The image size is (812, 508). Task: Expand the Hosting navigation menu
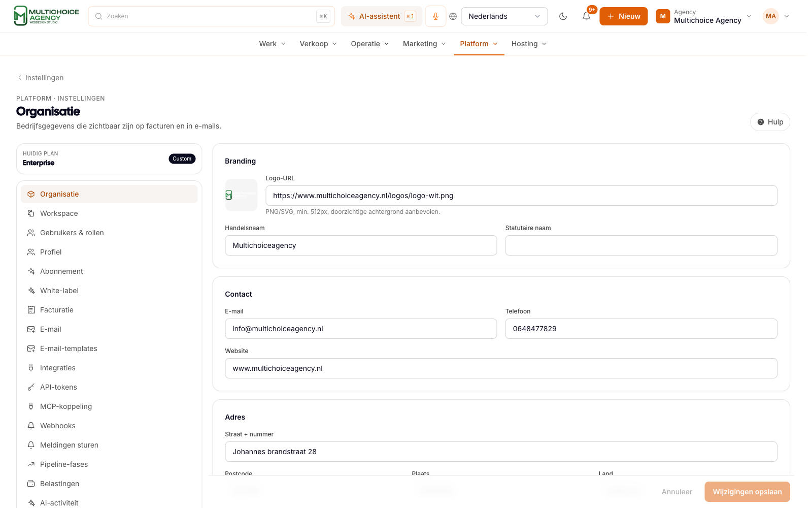point(529,44)
